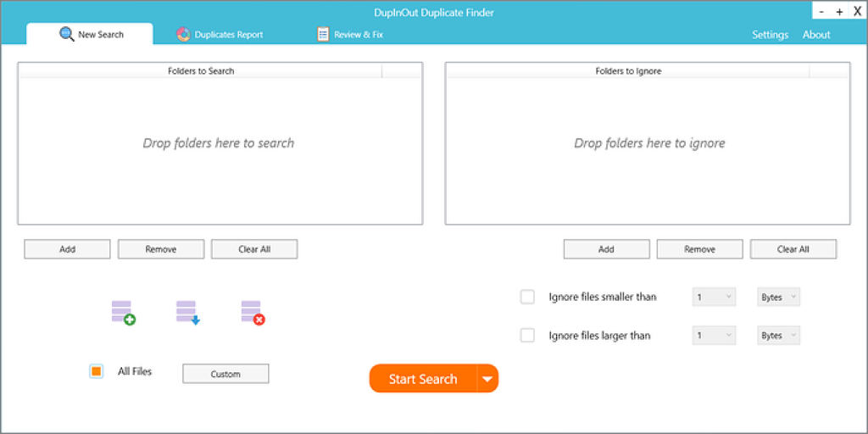Viewport: 868px width, 434px height.
Task: Open the smaller-than size value dropdown
Action: (x=714, y=297)
